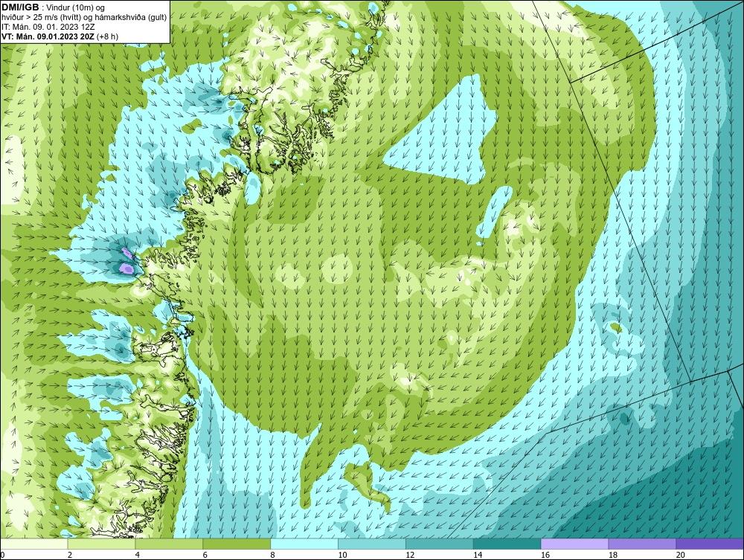
Task: Click the legend scale label '20'
Action: pyautogui.click(x=681, y=555)
